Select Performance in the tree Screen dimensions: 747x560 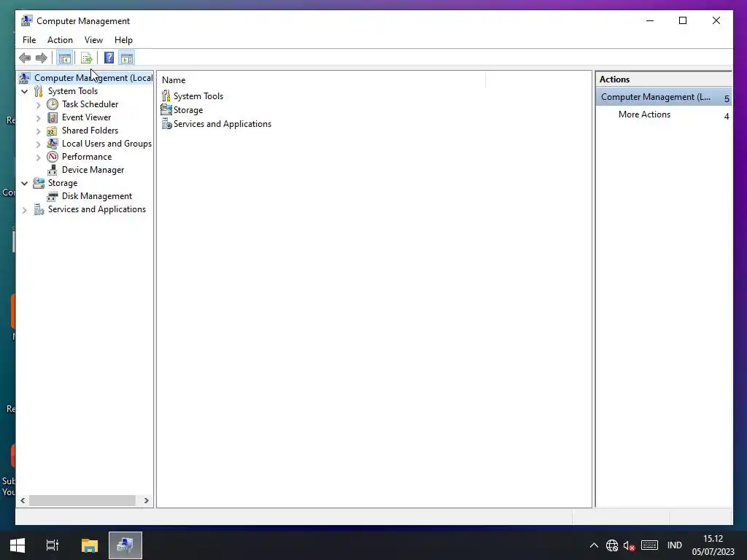pos(87,157)
